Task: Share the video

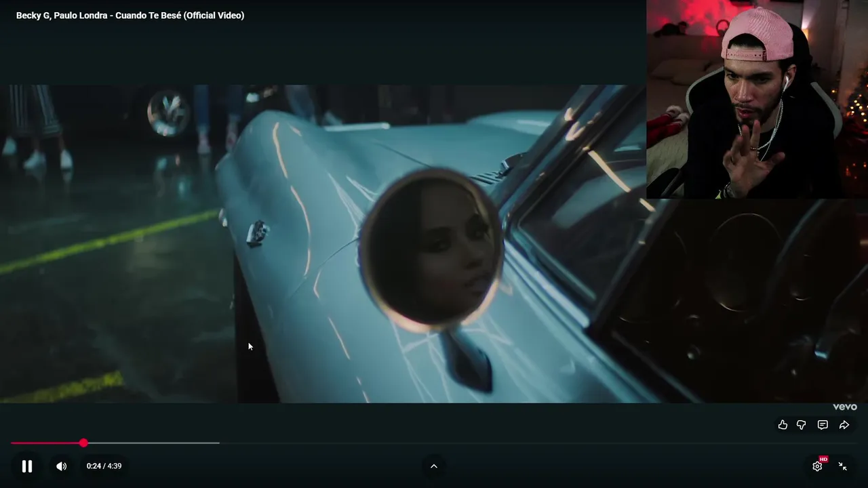Action: pos(844,425)
